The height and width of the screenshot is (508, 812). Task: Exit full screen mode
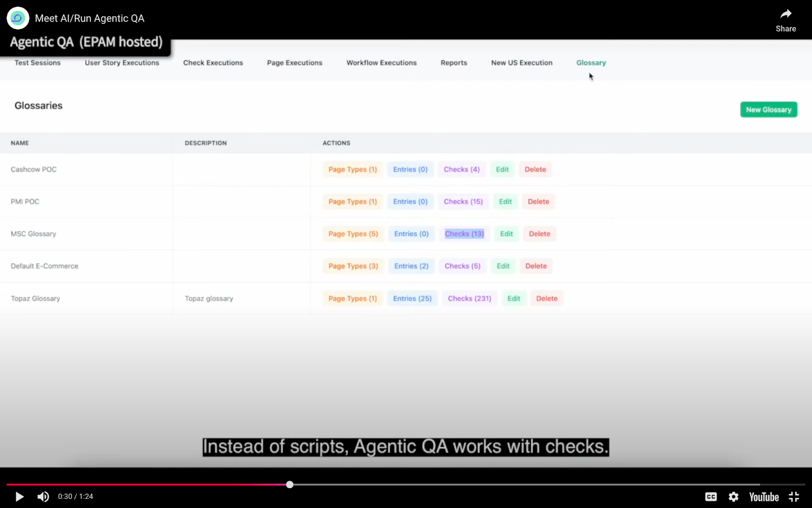pos(794,497)
